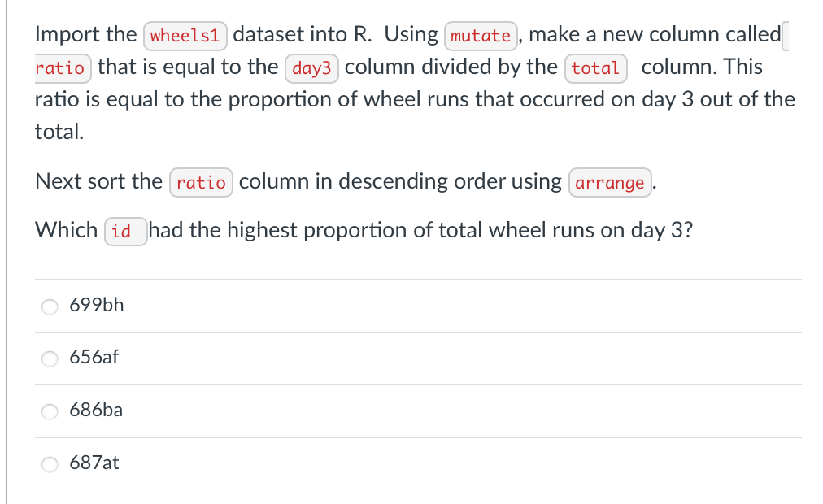Click the text "column in descending order using"

(400, 181)
